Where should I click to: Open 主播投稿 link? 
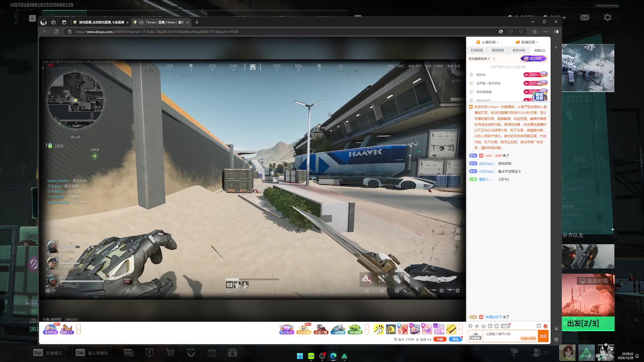[488, 42]
